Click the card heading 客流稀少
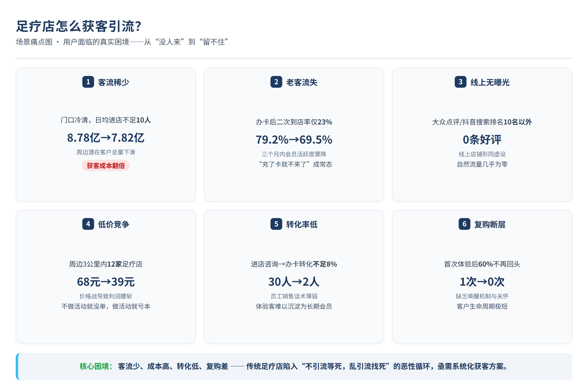Image resolution: width=588 pixels, height=392 pixels. [x=113, y=82]
